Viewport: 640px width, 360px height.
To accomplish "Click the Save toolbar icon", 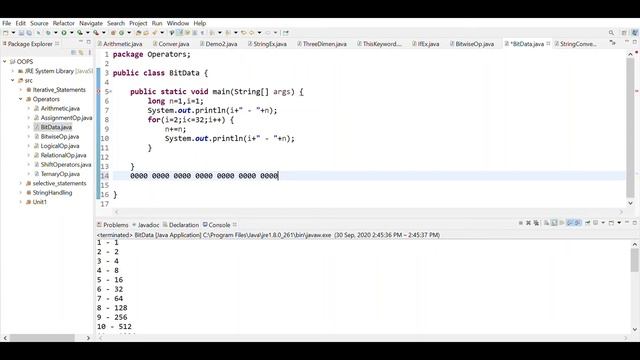I will tap(21, 33).
